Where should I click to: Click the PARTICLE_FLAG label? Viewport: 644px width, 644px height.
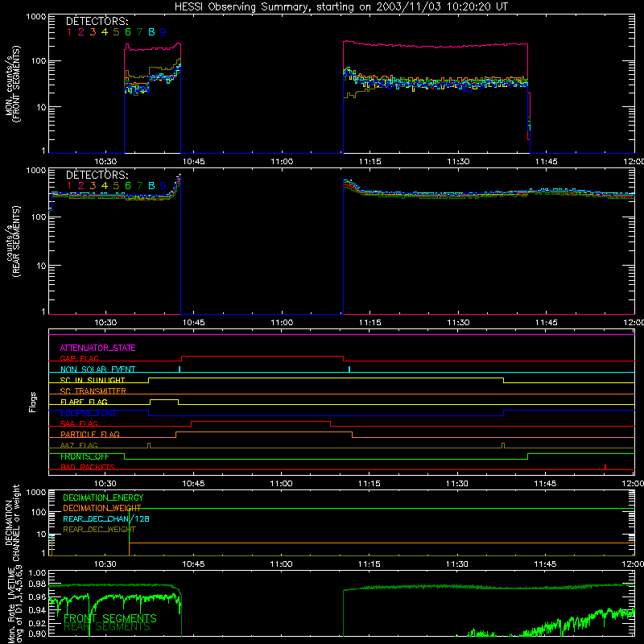(90, 435)
